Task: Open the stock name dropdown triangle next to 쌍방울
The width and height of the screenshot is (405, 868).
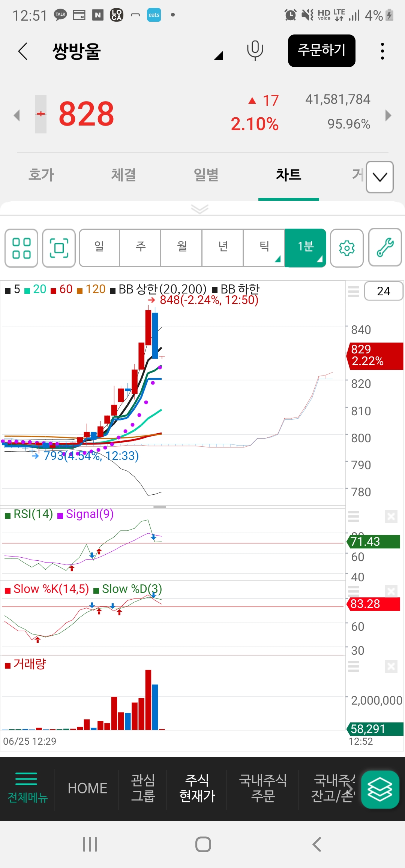Action: click(x=218, y=56)
